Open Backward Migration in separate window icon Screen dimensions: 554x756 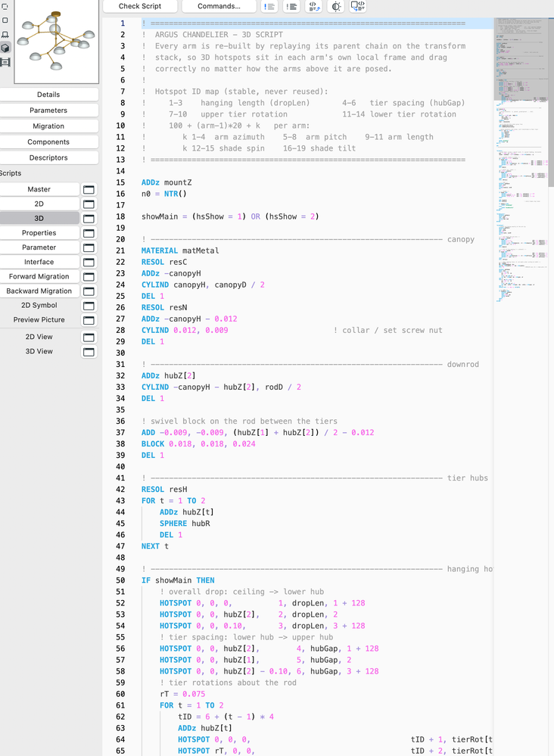coord(89,291)
